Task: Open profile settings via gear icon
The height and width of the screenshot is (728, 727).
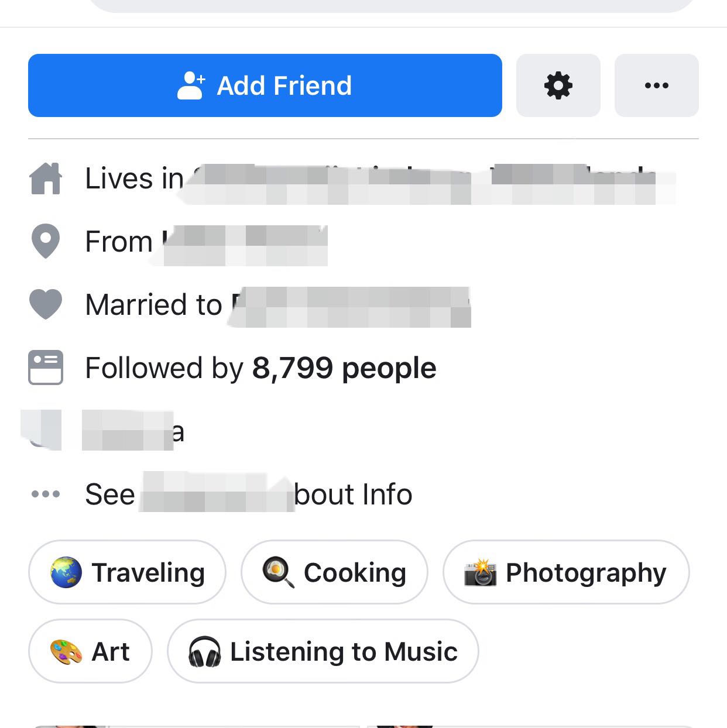Action: coord(558,85)
